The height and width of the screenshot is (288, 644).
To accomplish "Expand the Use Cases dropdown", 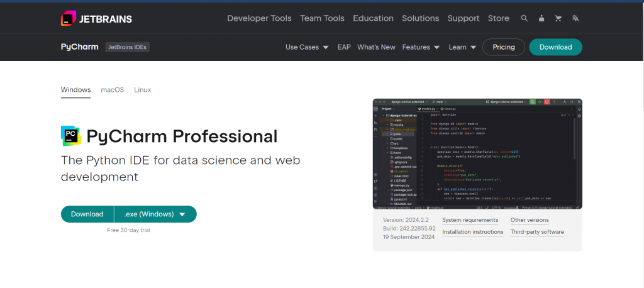I will pos(307,47).
